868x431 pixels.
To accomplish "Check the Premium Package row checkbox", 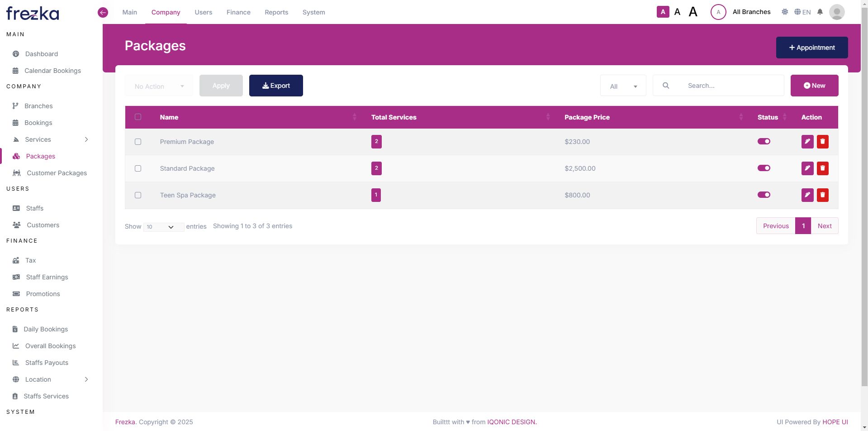I will click(138, 142).
